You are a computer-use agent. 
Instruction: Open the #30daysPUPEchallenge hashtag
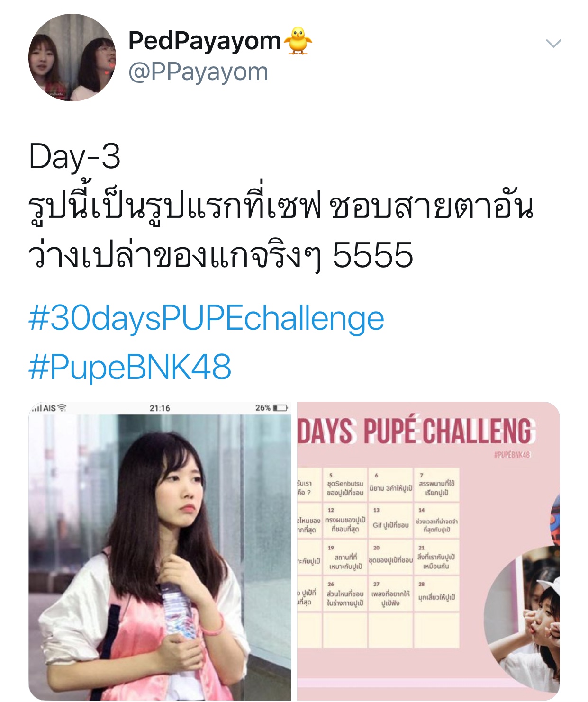click(x=206, y=318)
